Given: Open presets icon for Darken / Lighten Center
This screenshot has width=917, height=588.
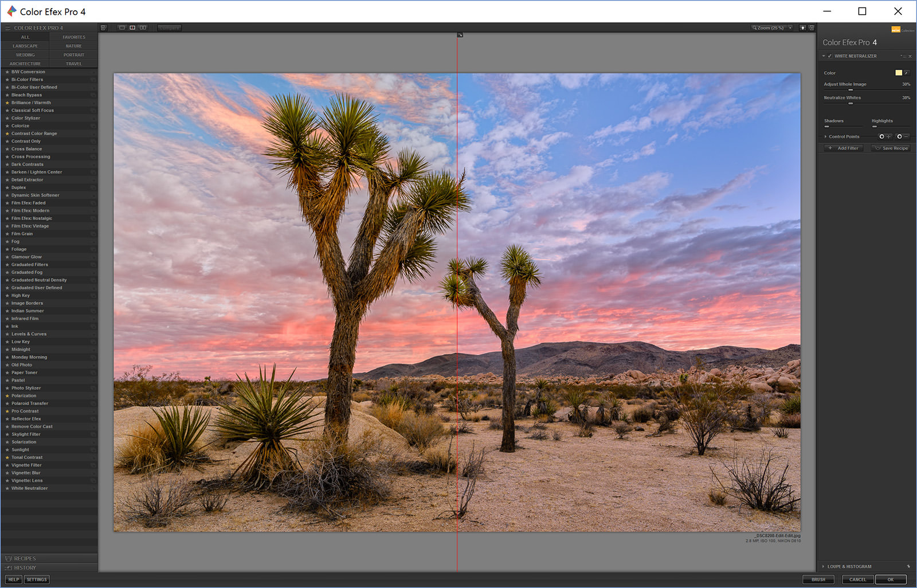Looking at the screenshot, I should point(92,173).
